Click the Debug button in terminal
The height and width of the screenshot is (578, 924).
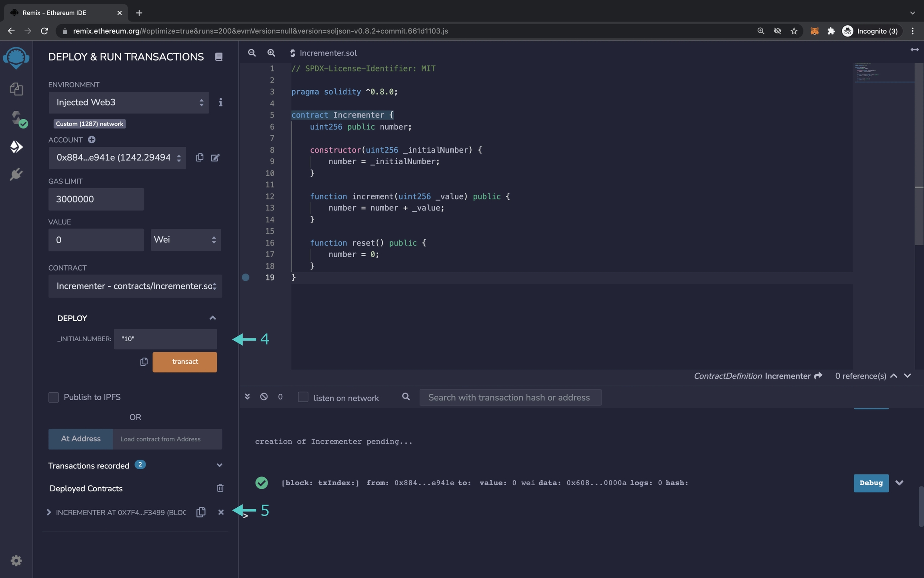tap(871, 483)
